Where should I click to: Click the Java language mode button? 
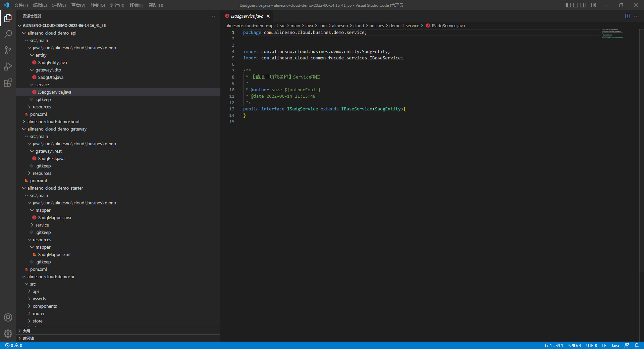pyautogui.click(x=615, y=345)
